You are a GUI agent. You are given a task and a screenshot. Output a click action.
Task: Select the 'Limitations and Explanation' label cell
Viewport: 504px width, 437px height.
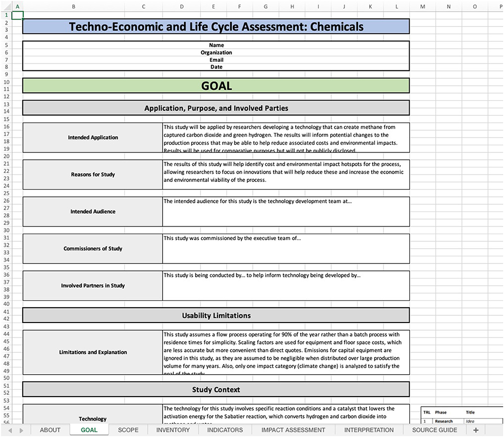(x=93, y=352)
